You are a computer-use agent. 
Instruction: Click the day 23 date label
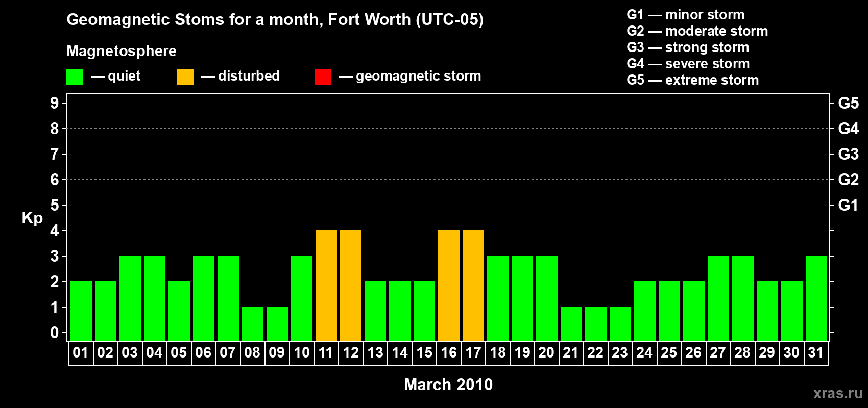620,352
